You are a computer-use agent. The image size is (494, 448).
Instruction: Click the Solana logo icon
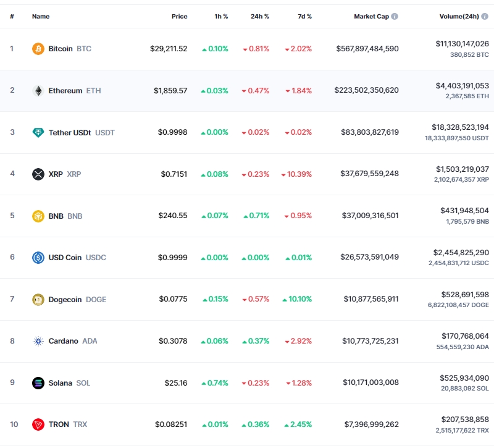[x=38, y=383]
